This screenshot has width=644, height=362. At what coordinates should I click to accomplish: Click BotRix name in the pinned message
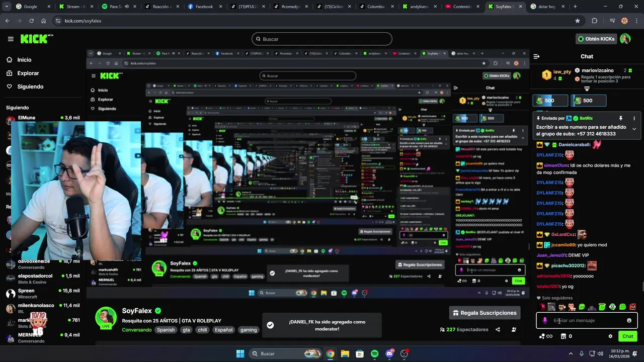586,118
